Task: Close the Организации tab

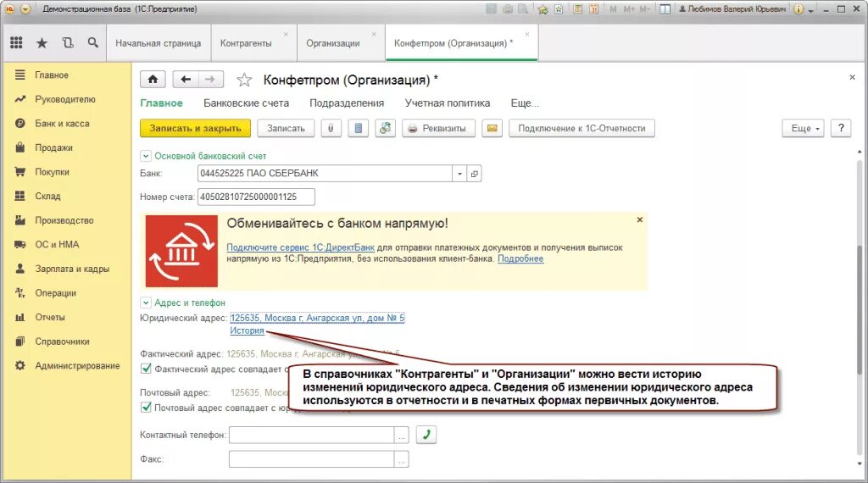Action: tap(374, 34)
